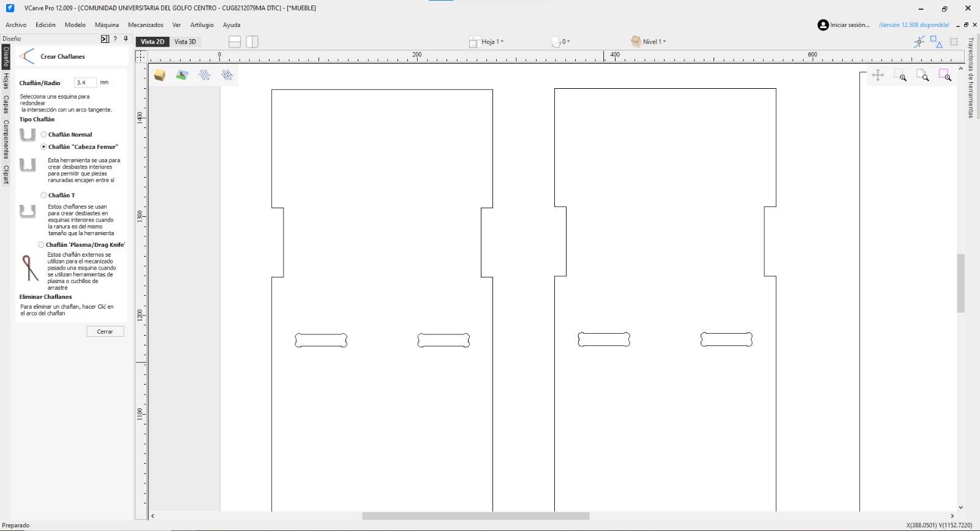Open the Edición menu

45,25
